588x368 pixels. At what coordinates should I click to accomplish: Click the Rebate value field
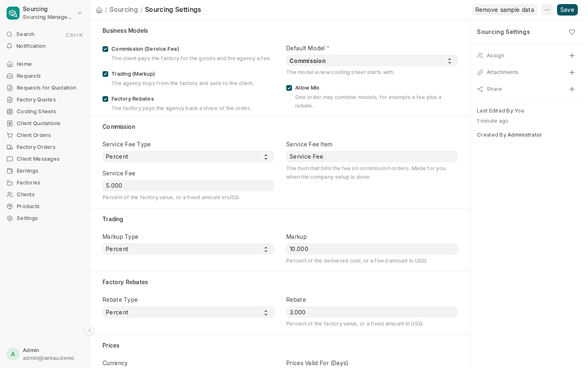pos(372,312)
